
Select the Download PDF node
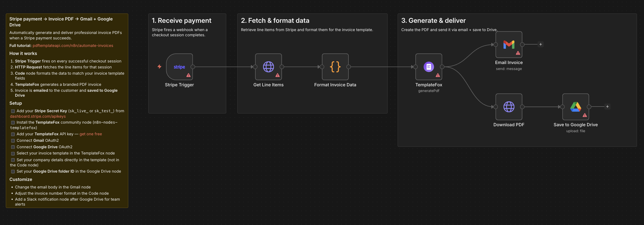pos(509,107)
